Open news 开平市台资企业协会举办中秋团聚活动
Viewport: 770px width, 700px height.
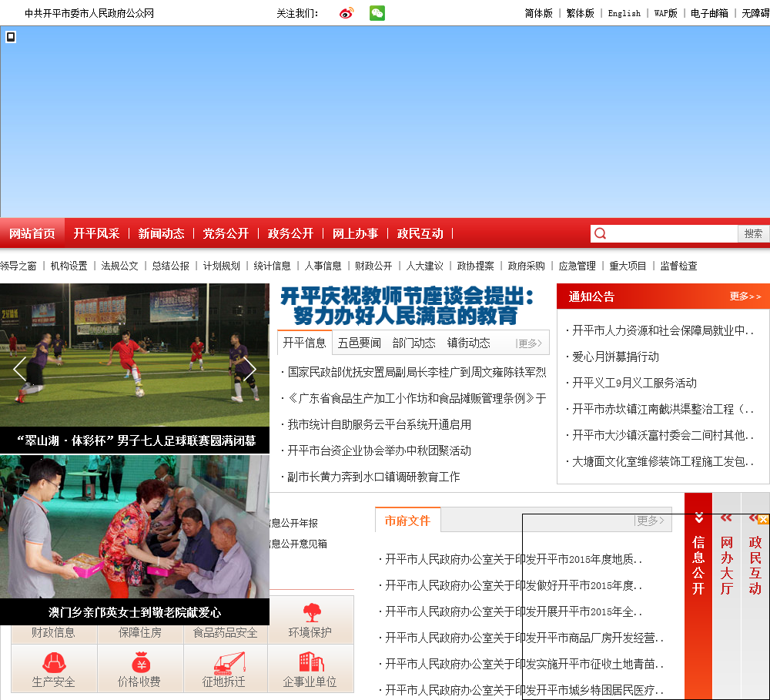click(379, 450)
